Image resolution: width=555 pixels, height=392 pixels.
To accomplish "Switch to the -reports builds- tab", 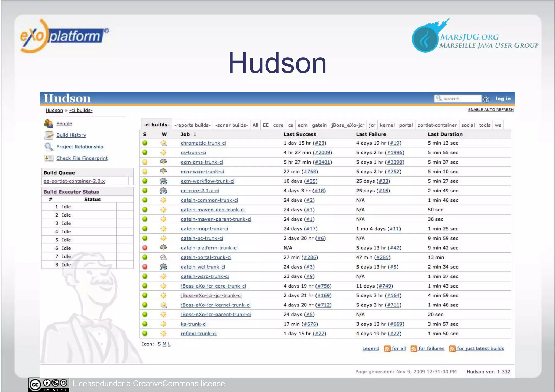I will pyautogui.click(x=192, y=125).
